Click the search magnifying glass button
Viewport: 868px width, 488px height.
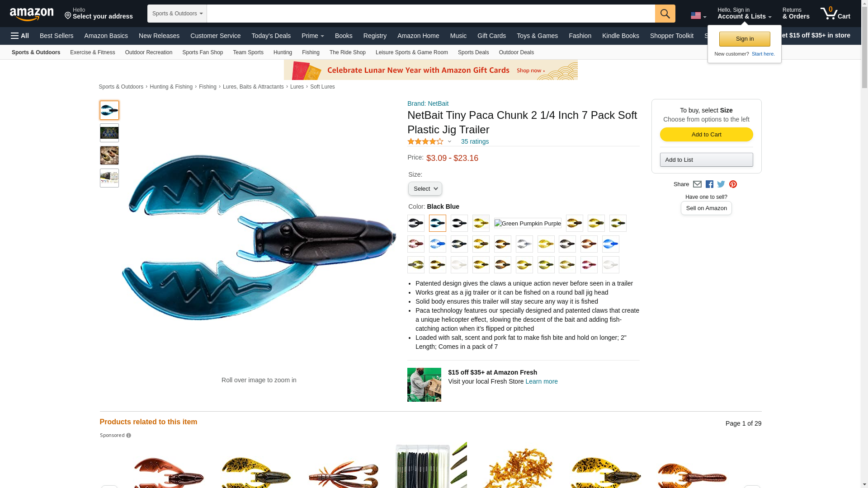click(665, 14)
